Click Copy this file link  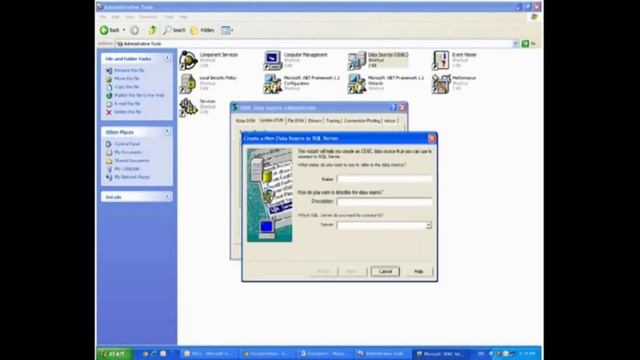(127, 87)
